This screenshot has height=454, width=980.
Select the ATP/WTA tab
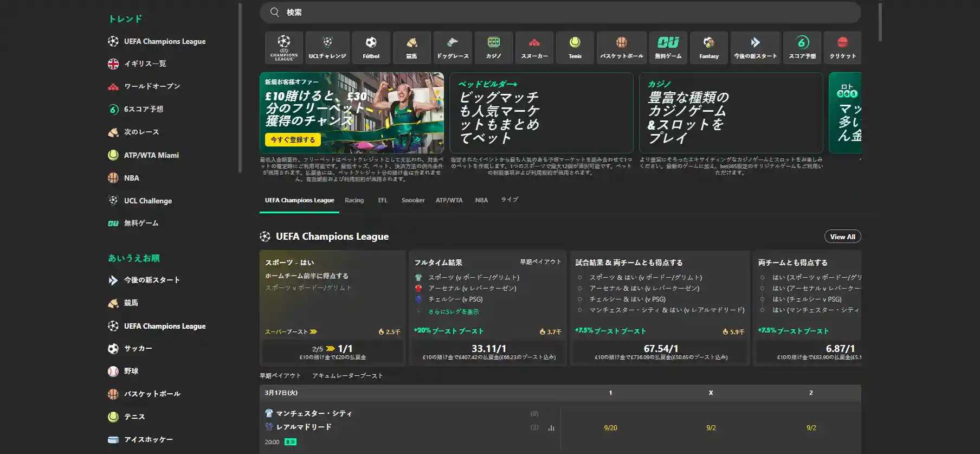[449, 200]
